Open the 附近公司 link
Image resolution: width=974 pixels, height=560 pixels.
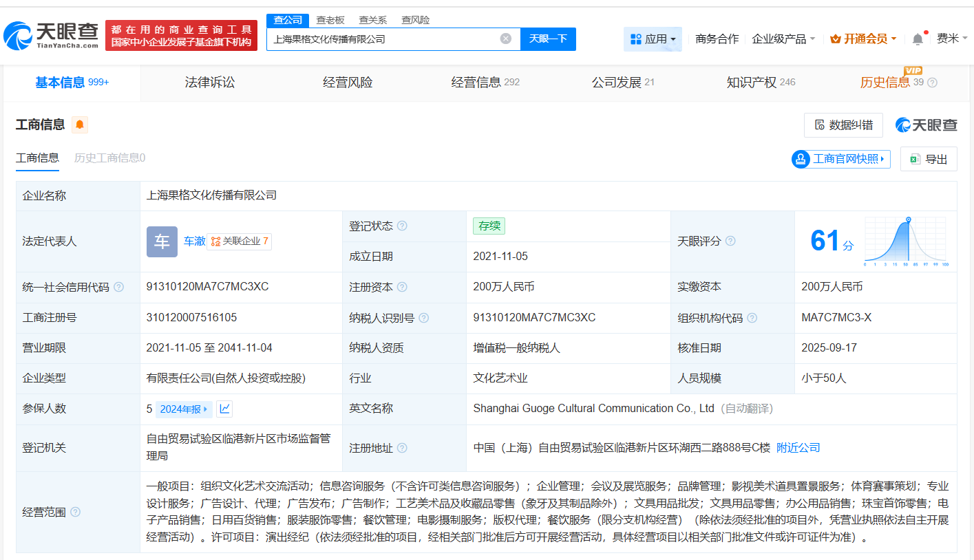tap(797, 446)
